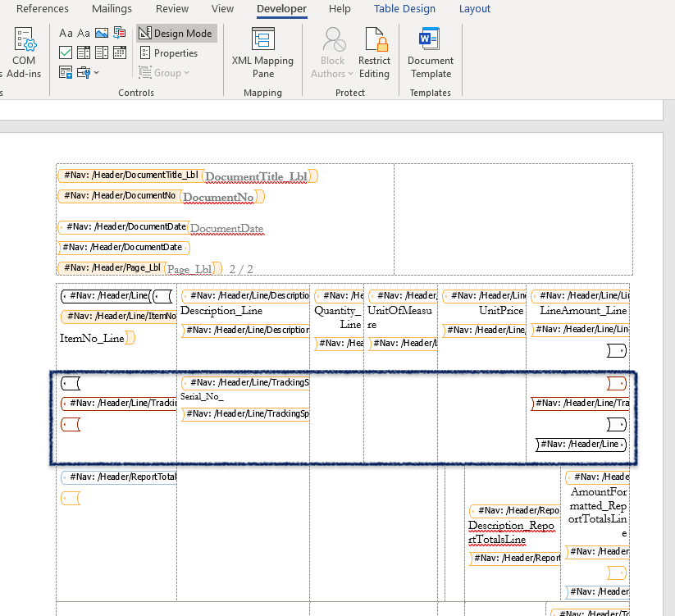675x616 pixels.
Task: Click DocumentNo placeholder text
Action: [x=219, y=197]
